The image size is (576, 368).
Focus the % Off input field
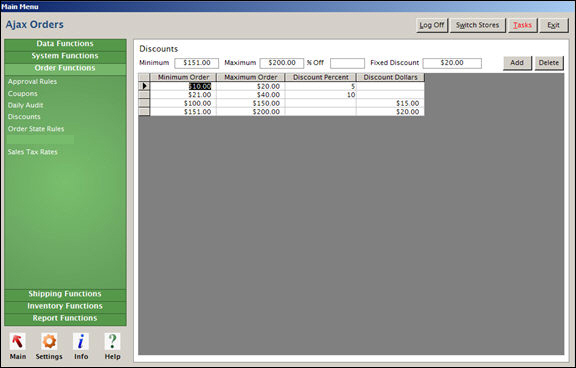click(x=347, y=63)
